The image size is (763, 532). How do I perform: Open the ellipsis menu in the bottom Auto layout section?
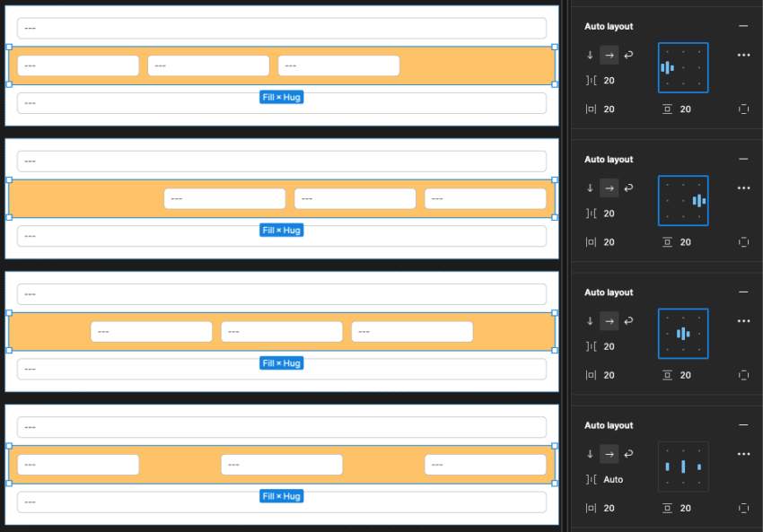pyautogui.click(x=743, y=453)
